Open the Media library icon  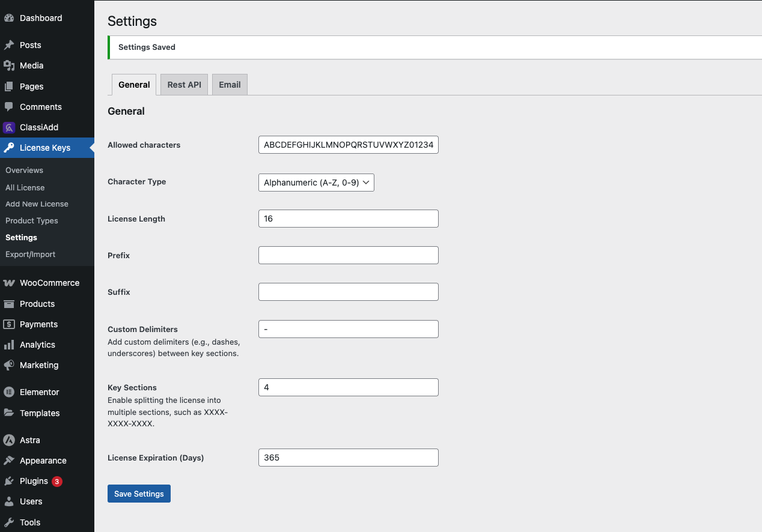tap(10, 65)
